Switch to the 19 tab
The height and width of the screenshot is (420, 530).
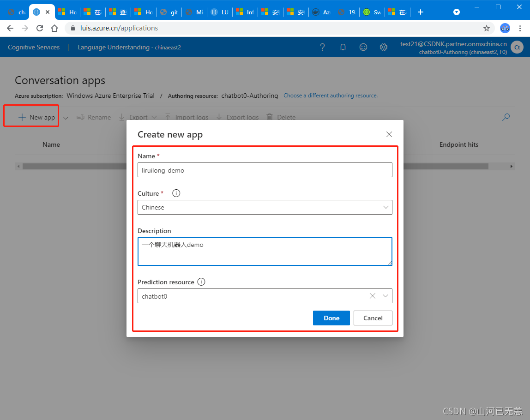point(346,12)
